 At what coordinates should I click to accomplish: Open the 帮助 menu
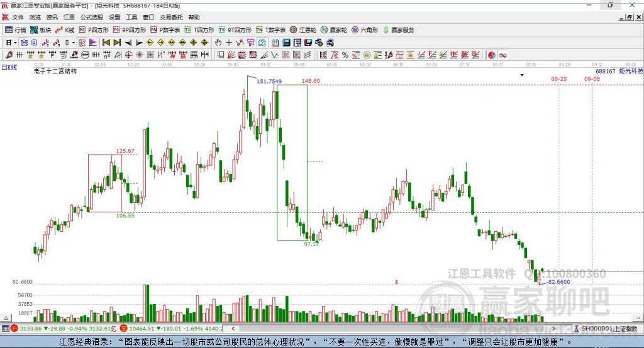[194, 17]
